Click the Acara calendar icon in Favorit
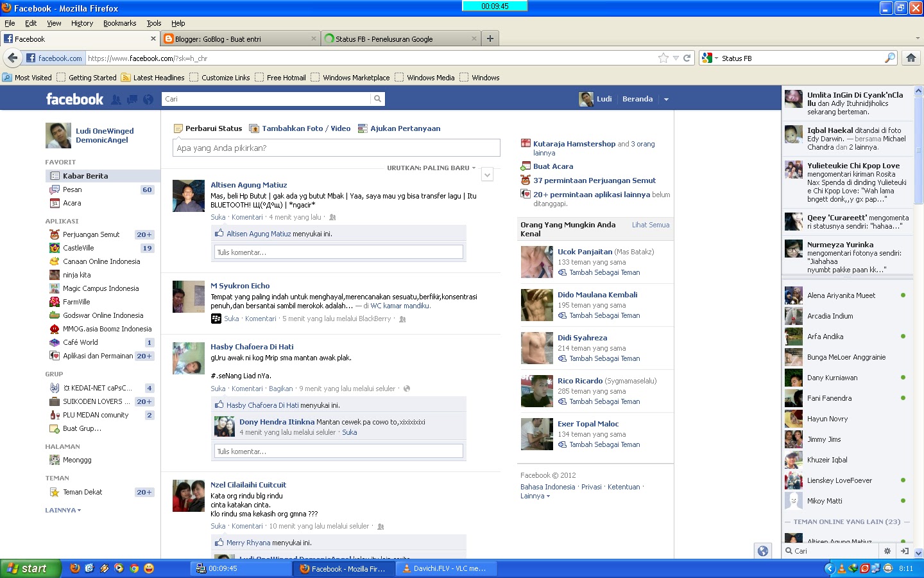This screenshot has height=578, width=924. (x=55, y=203)
